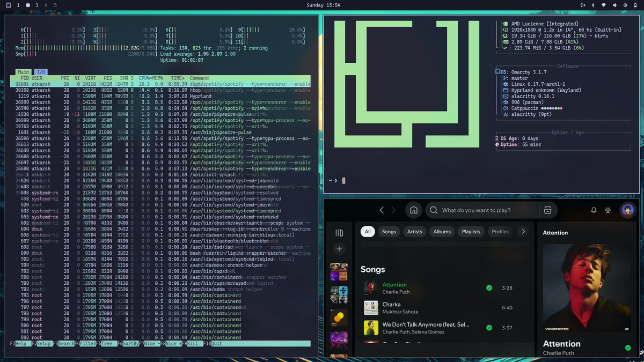Open Spotify Friend Activity icon

point(608,210)
